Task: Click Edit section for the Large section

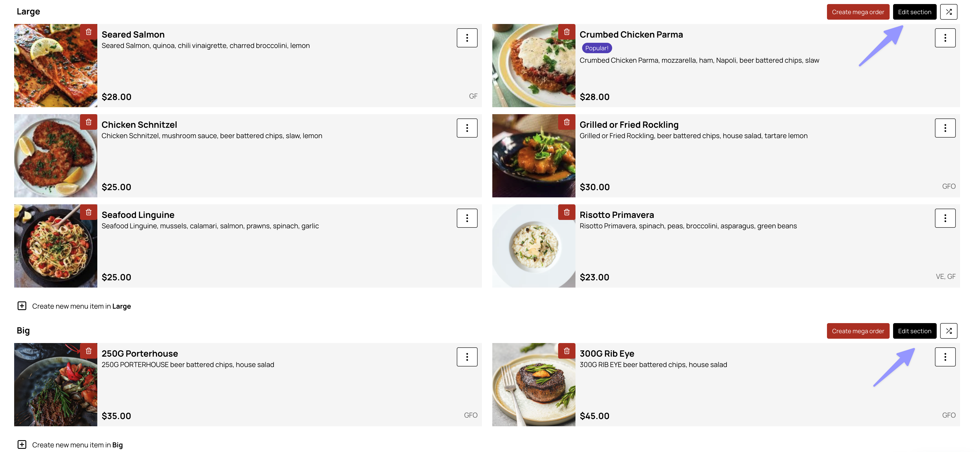Action: point(914,12)
